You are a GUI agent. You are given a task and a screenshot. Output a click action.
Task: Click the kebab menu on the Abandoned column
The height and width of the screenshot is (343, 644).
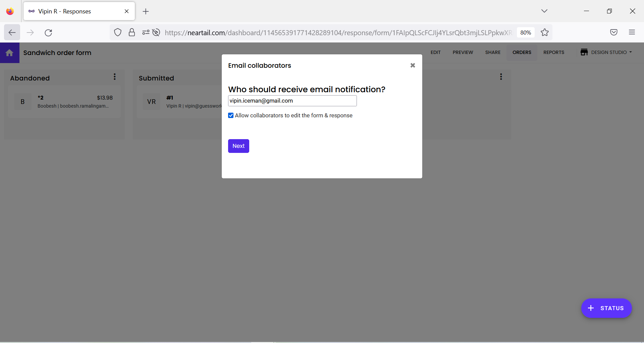point(115,77)
